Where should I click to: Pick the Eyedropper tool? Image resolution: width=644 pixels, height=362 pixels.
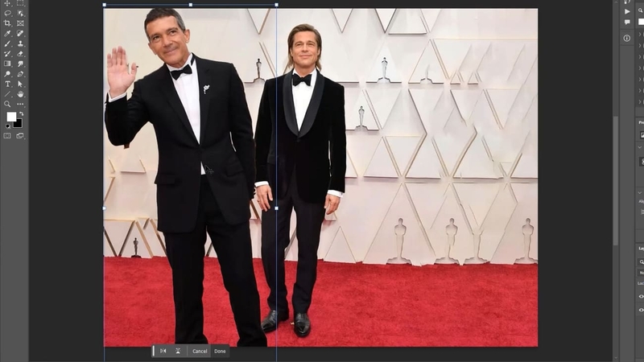pyautogui.click(x=7, y=33)
